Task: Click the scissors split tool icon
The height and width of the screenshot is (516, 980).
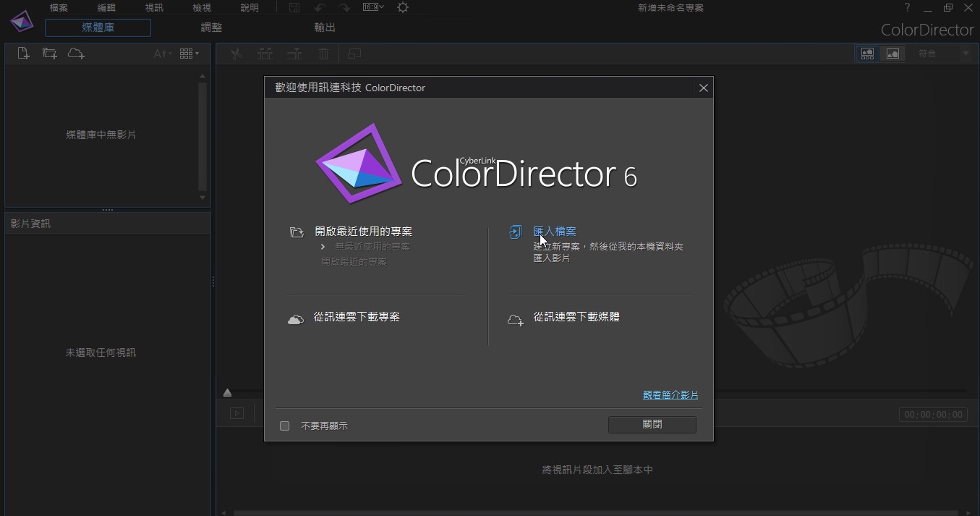Action: pos(236,54)
